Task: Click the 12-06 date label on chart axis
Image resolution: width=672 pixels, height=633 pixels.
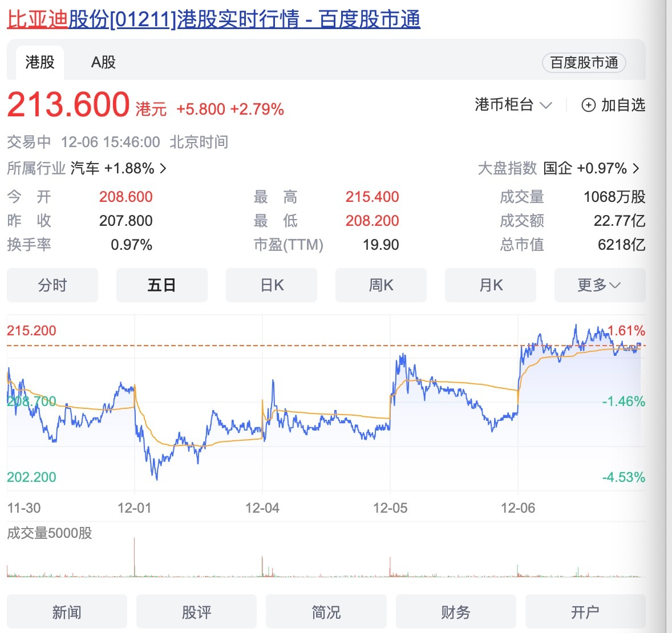Action: tap(518, 508)
